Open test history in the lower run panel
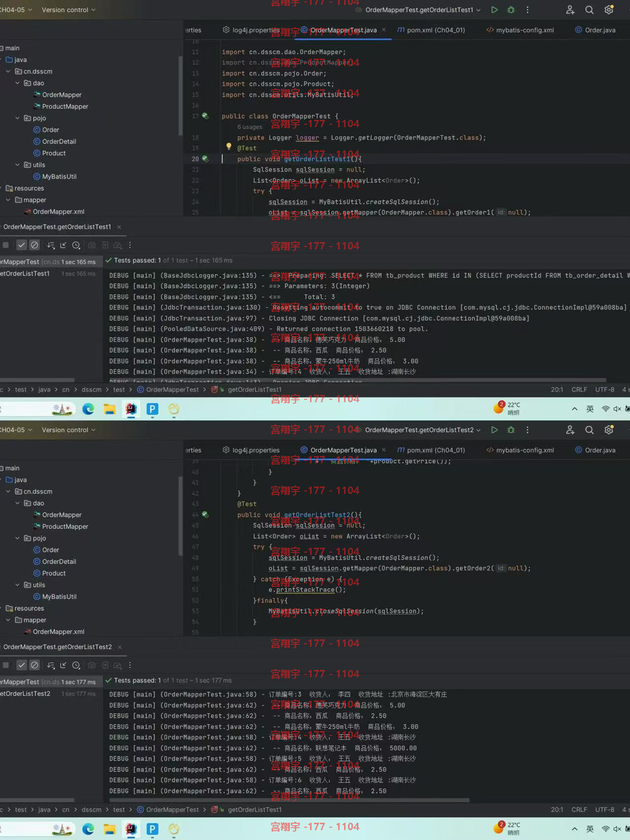This screenshot has height=840, width=630. [x=76, y=665]
